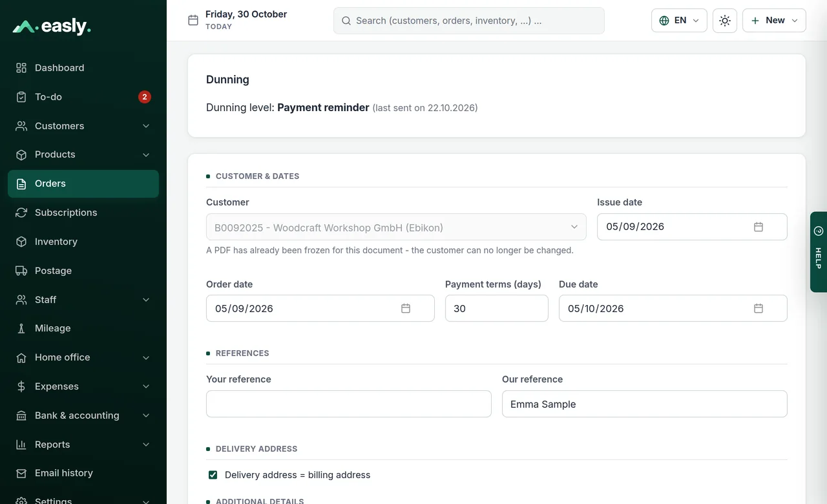
Task: Go to Orders in sidebar
Action: coord(83,184)
